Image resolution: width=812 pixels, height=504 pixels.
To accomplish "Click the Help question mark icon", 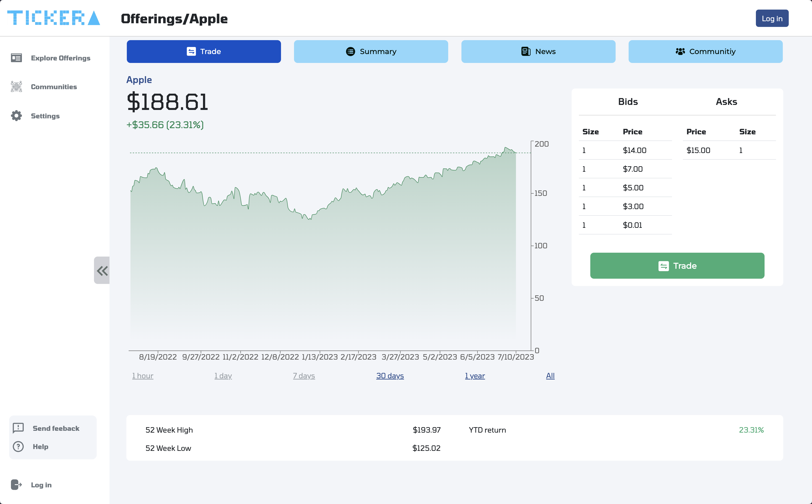I will point(18,446).
